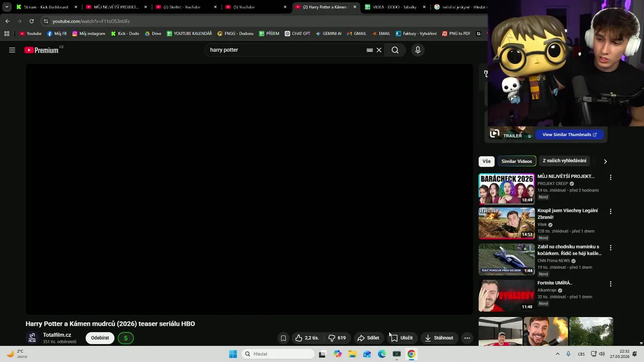Open the YouTube hamburger guide menu

click(12, 50)
